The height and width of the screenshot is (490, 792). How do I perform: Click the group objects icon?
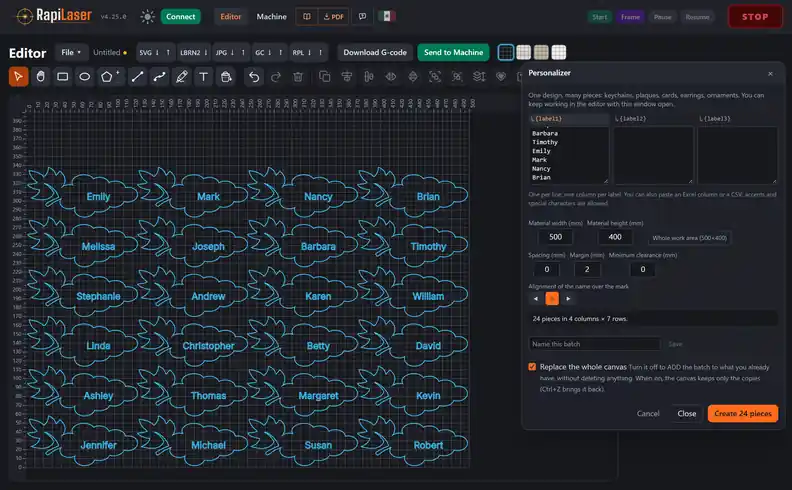(x=435, y=77)
